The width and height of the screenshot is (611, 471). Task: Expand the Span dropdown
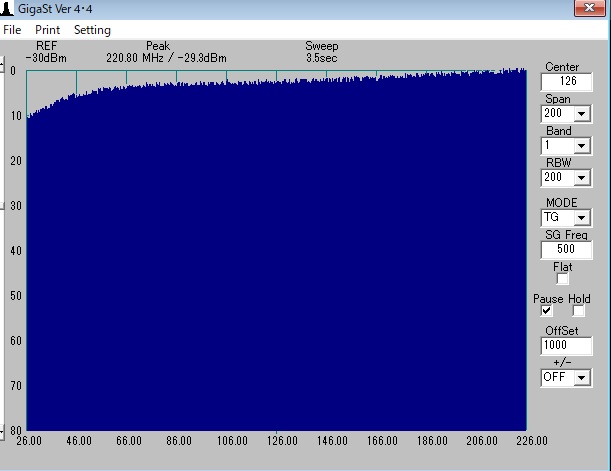pyautogui.click(x=581, y=114)
